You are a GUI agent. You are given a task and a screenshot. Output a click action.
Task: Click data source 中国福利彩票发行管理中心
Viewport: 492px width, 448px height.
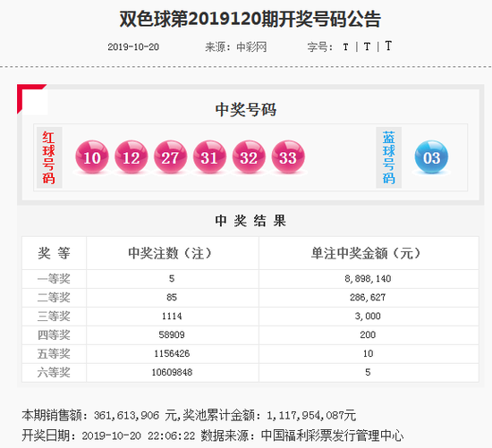point(332,435)
